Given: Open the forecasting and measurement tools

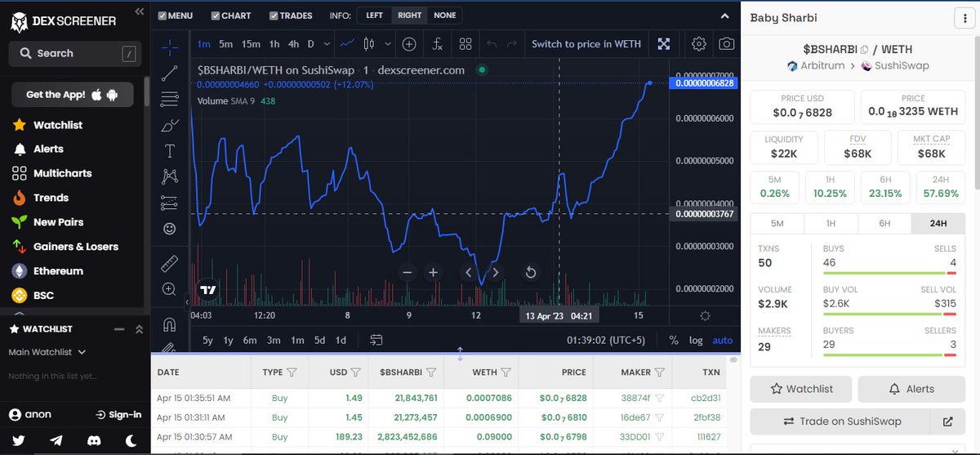Looking at the screenshot, I should 170,203.
